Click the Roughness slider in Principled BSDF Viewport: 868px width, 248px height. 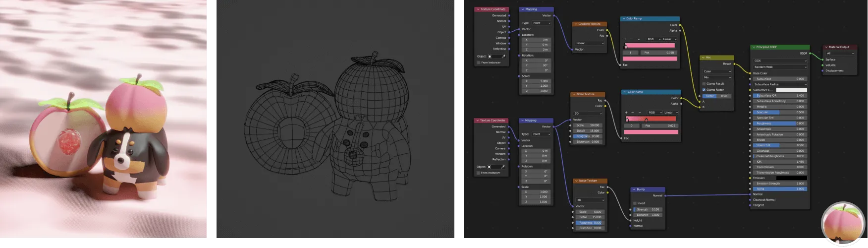click(780, 124)
